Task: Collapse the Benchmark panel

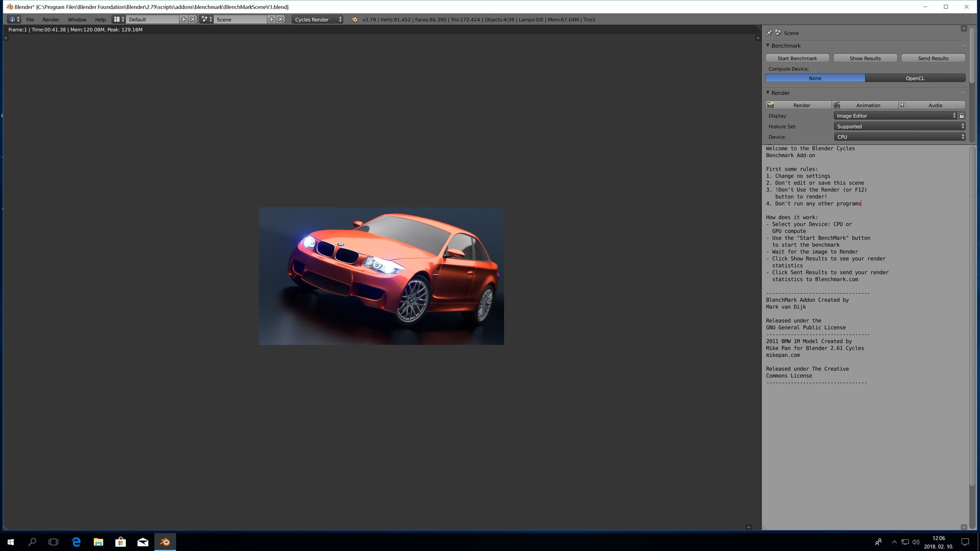Action: (x=768, y=45)
